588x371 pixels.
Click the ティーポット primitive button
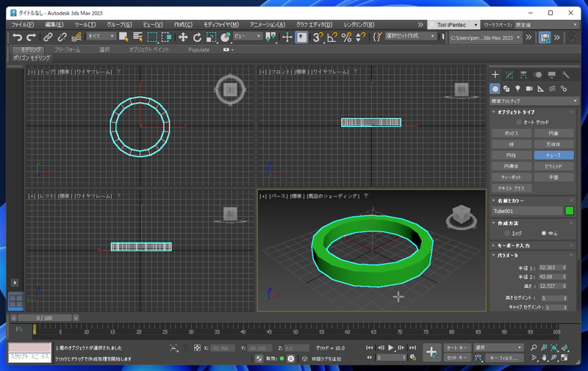click(x=512, y=177)
